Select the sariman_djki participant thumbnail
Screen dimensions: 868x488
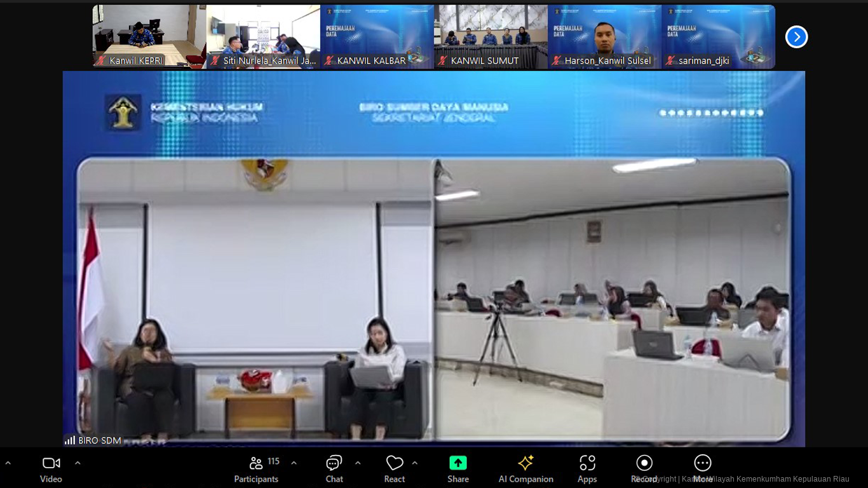[718, 36]
